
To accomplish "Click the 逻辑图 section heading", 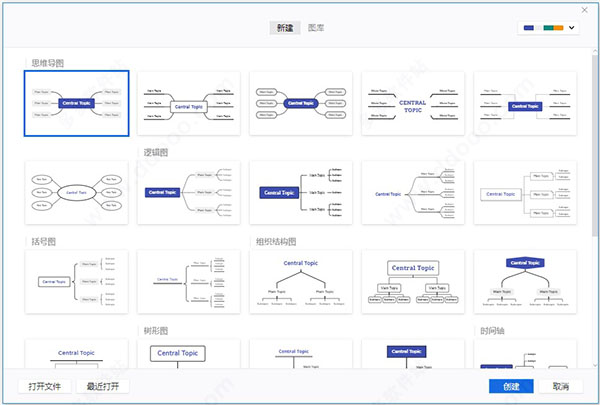I will [x=156, y=152].
